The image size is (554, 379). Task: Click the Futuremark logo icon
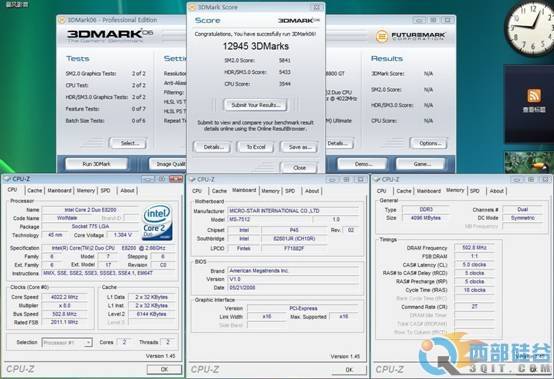pyautogui.click(x=382, y=36)
